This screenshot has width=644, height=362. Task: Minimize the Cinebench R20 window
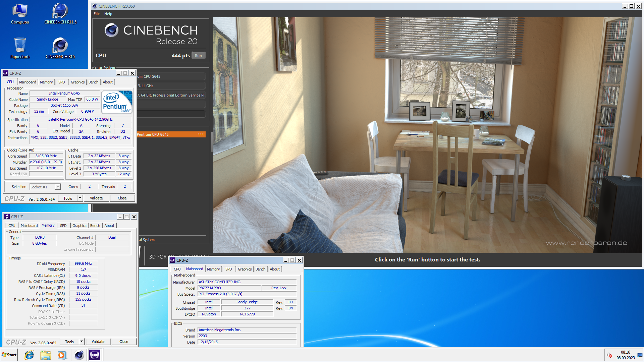(625, 6)
